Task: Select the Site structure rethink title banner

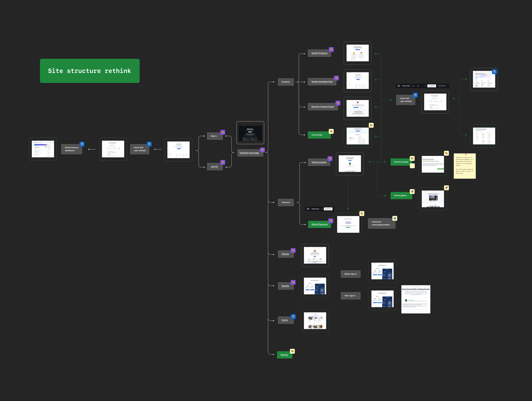Action: (x=90, y=71)
